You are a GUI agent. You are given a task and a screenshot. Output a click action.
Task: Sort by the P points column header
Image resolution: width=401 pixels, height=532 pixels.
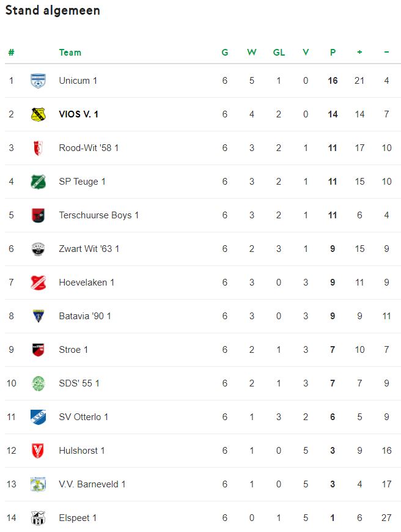click(333, 53)
